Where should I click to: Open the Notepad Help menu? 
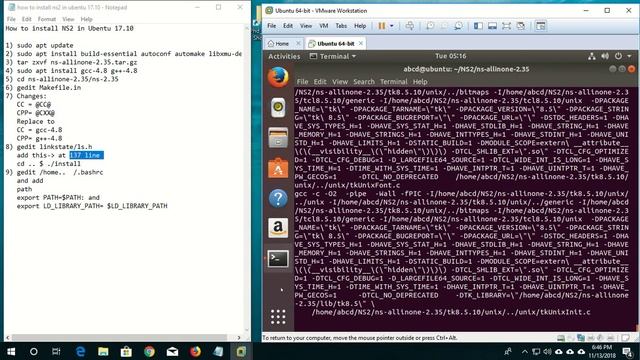point(87,19)
